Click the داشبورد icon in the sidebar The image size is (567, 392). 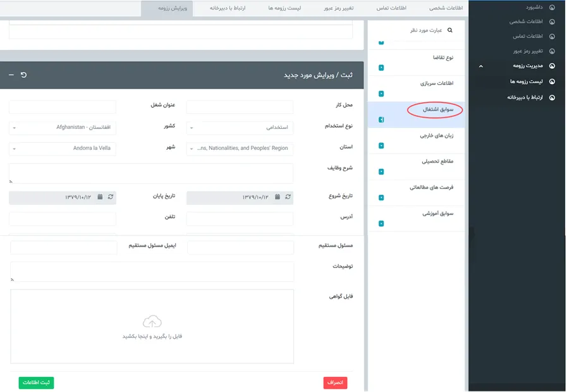(x=552, y=8)
